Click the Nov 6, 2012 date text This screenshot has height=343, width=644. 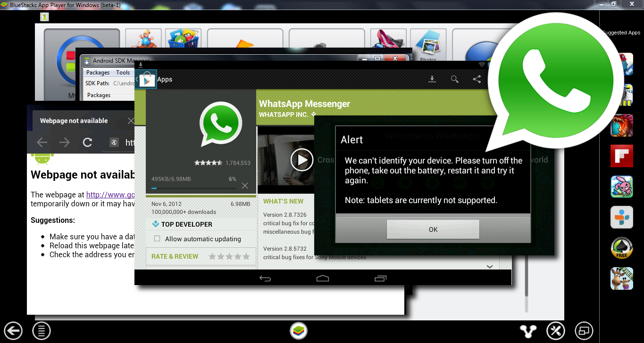pos(167,204)
